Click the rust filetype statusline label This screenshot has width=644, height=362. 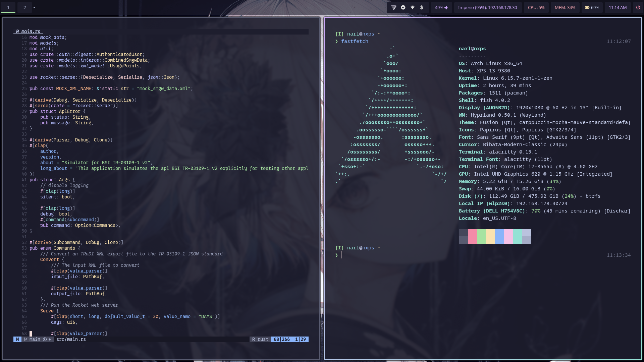coord(260,339)
